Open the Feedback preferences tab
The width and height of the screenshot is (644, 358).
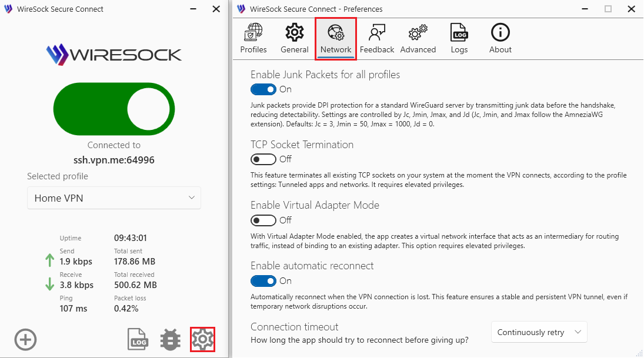(376, 39)
